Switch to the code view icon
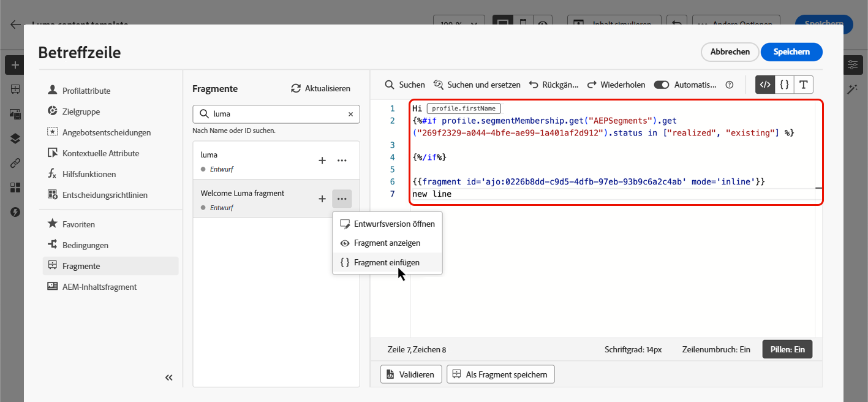 pyautogui.click(x=765, y=85)
